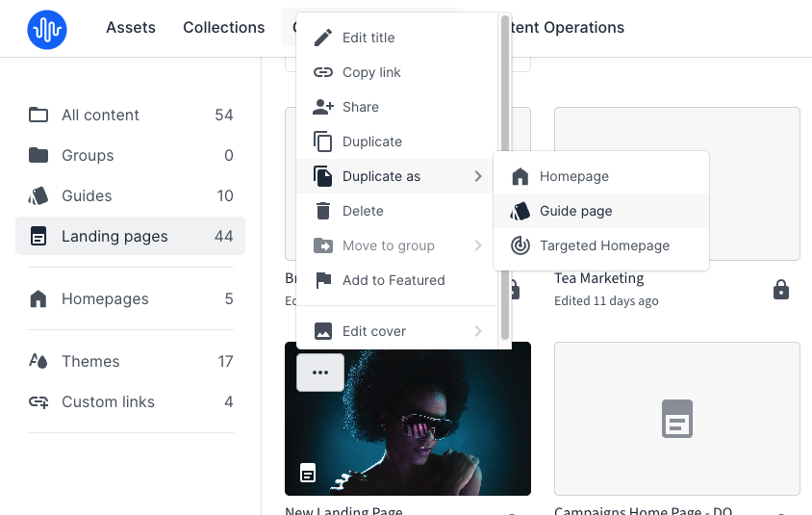
Task: Open the New Landing Page cover thumbnail
Action: [x=408, y=419]
